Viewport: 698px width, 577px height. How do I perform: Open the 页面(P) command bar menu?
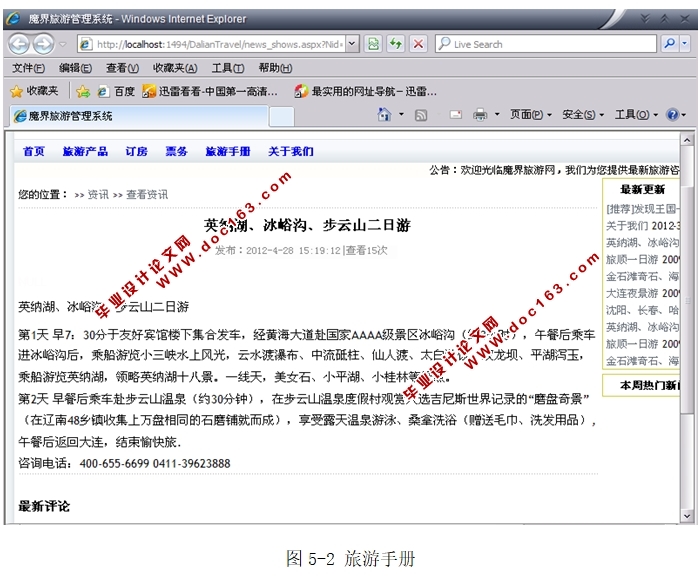[531, 115]
